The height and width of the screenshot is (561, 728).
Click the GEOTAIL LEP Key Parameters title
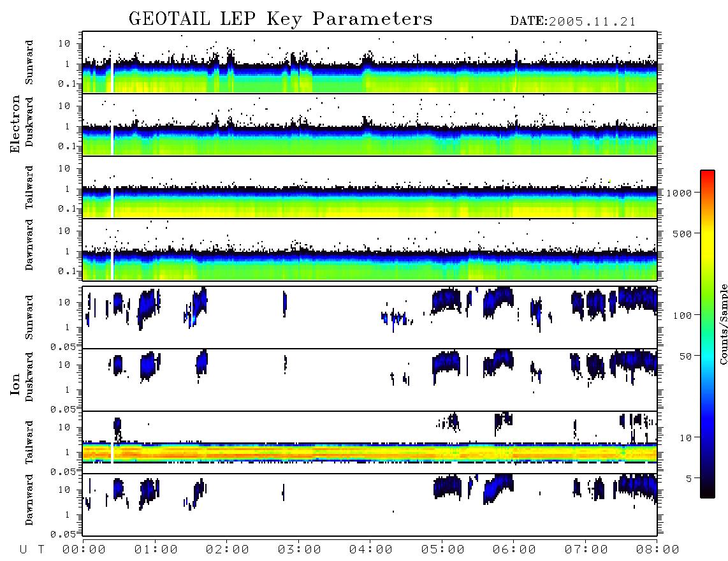280,19
